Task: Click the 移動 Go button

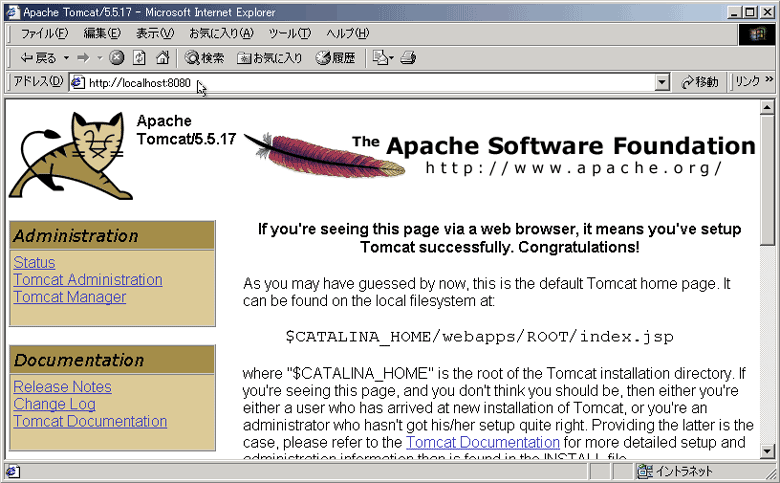Action: (x=700, y=82)
